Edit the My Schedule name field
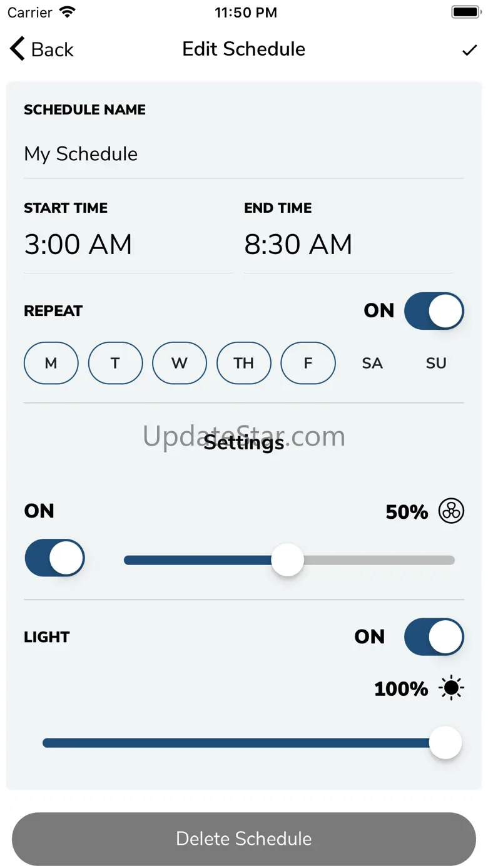This screenshot has height=868, width=488. [x=243, y=154]
